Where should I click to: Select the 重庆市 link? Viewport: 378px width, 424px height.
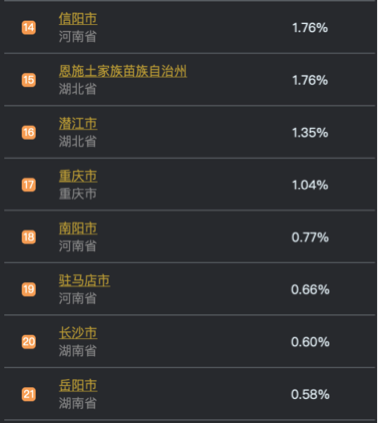click(78, 176)
